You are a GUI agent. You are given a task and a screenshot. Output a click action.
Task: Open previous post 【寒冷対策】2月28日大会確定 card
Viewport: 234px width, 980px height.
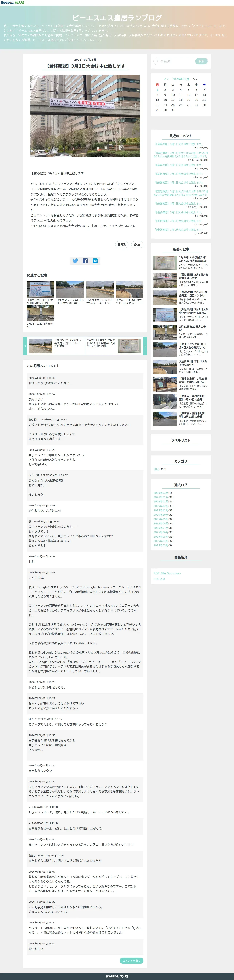pyautogui.click(x=56, y=346)
